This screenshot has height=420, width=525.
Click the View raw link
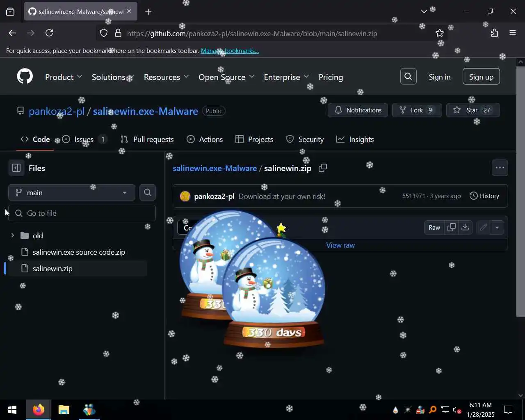(340, 245)
